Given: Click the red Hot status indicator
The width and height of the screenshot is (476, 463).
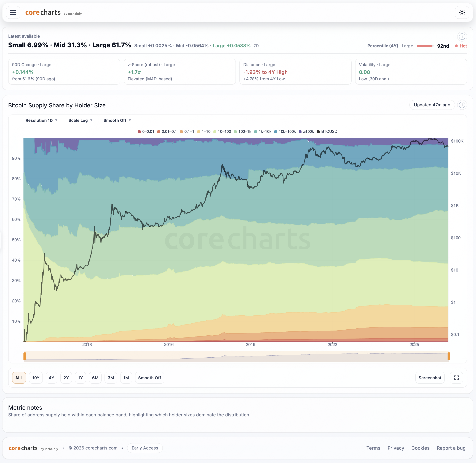Looking at the screenshot, I should pyautogui.click(x=461, y=46).
